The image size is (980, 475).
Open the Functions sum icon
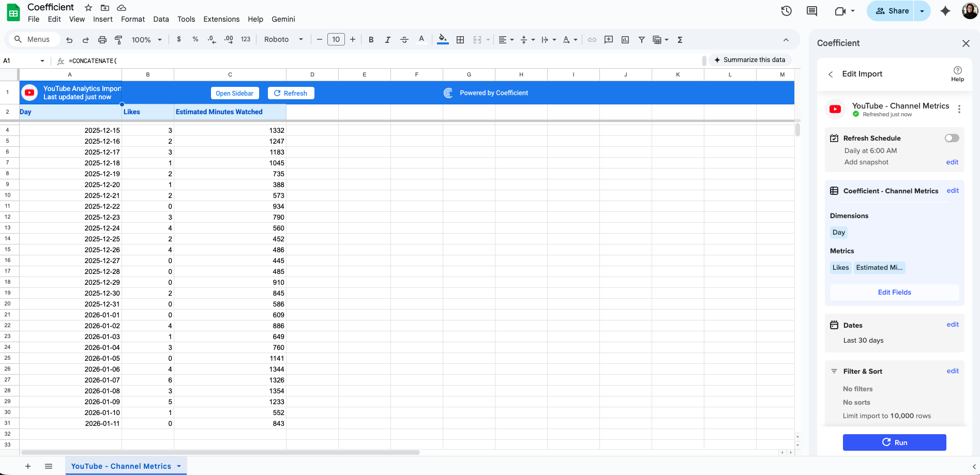click(679, 39)
